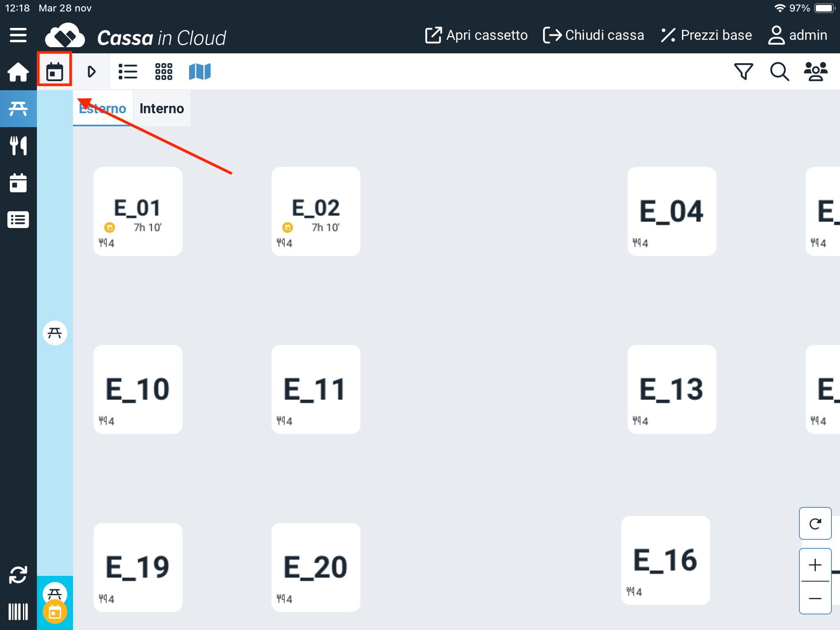Open the filter funnel icon
Image resolution: width=840 pixels, height=630 pixels.
tap(743, 72)
